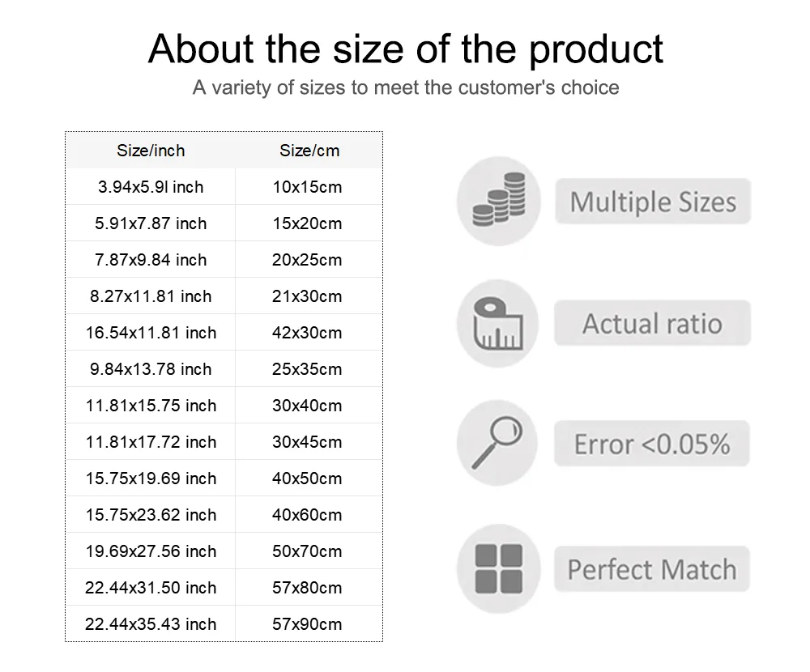Screen dimensions: 810x672
Task: Choose the 8.27x11.81 inch size
Action: (151, 296)
